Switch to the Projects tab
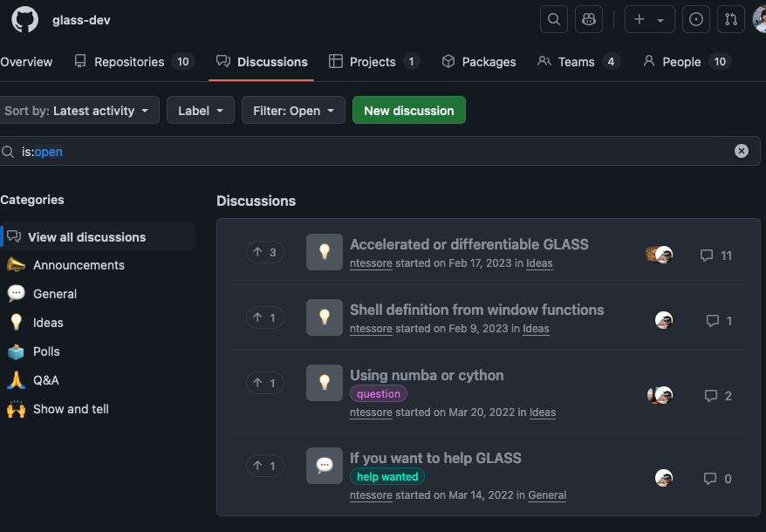The width and height of the screenshot is (766, 532). pos(373,62)
